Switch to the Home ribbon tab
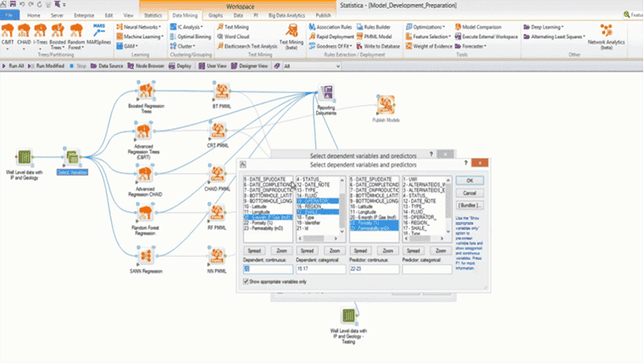Image resolution: width=644 pixels, height=363 pixels. click(x=34, y=15)
